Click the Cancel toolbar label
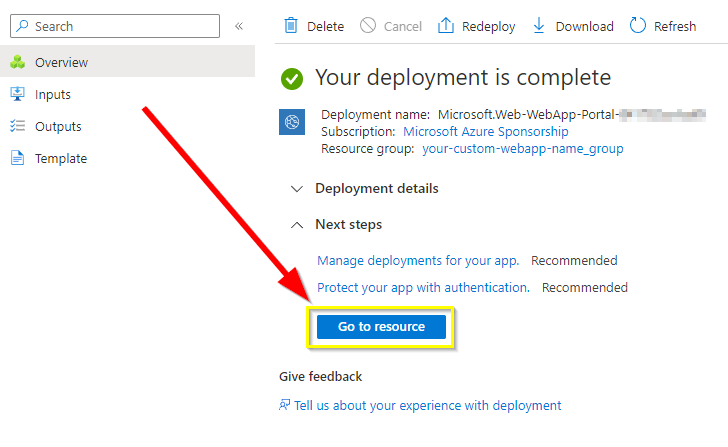Viewport: 728px width, 447px height. pos(403,26)
